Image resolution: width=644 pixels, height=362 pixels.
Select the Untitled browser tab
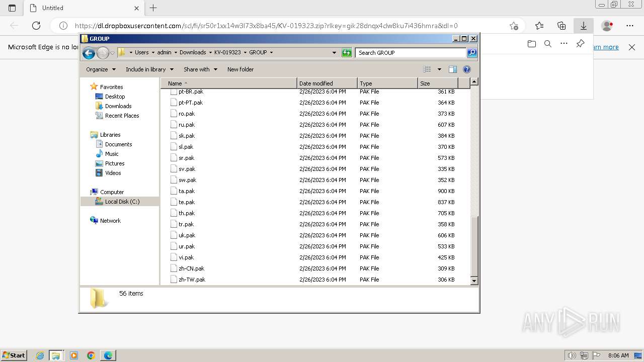84,8
